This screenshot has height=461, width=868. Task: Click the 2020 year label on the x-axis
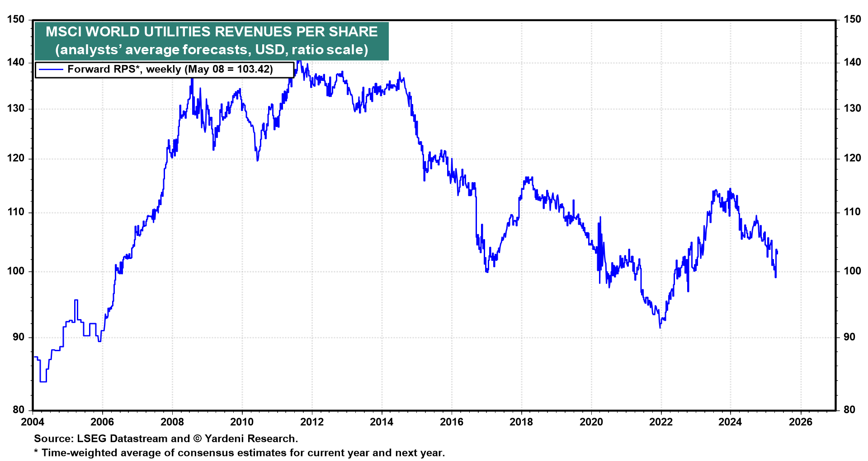pos(591,422)
